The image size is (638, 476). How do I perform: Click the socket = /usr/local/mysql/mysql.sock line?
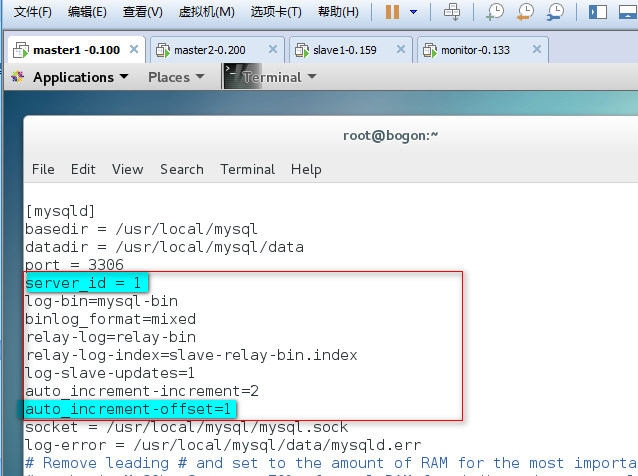(x=186, y=427)
